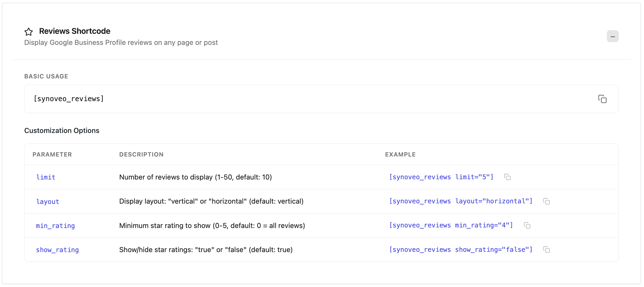Screen dimensions: 644x287
Task: Copy the show_rating="false" example shortcode
Action: coord(546,250)
